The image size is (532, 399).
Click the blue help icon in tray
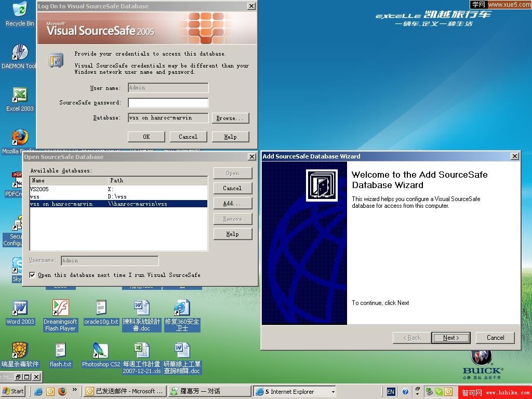coord(405,392)
